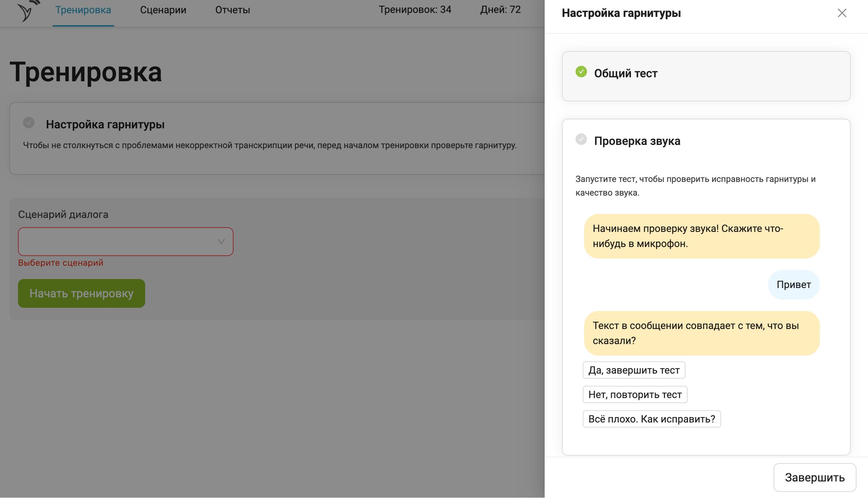Click gray check icon beside Проверка звука

pyautogui.click(x=581, y=139)
